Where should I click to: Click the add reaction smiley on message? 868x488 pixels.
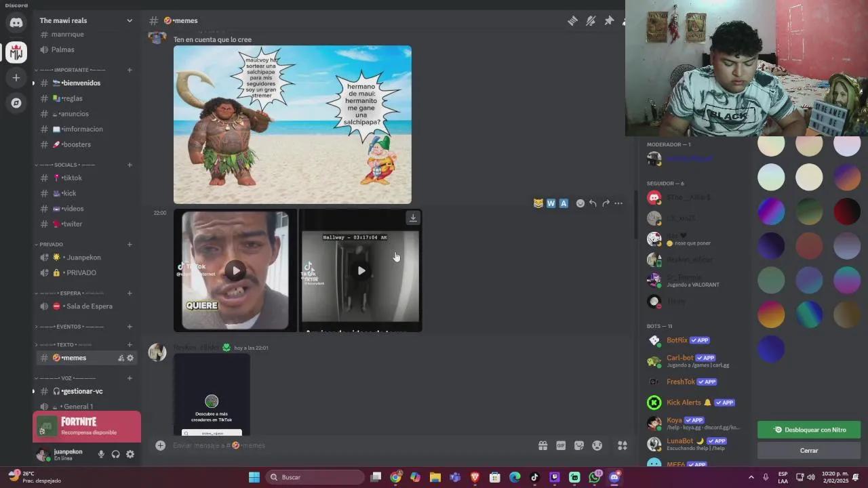580,203
